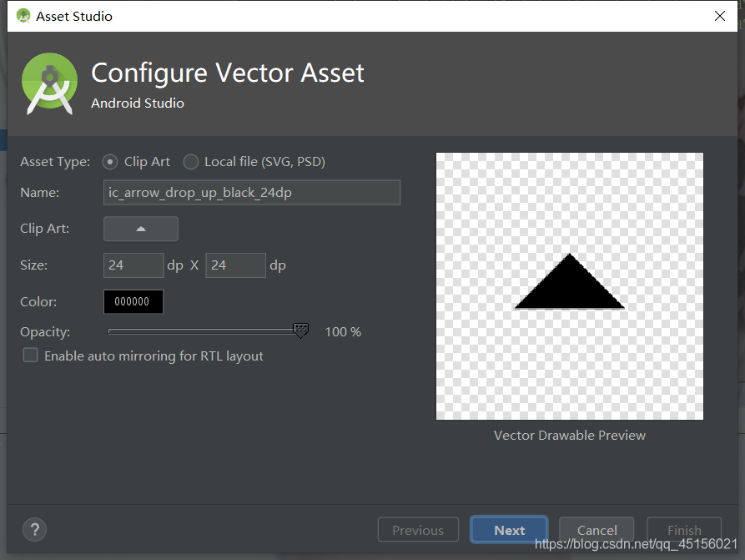Viewport: 745px width, 560px height.
Task: Click the Configure Vector Asset heading
Action: (228, 73)
